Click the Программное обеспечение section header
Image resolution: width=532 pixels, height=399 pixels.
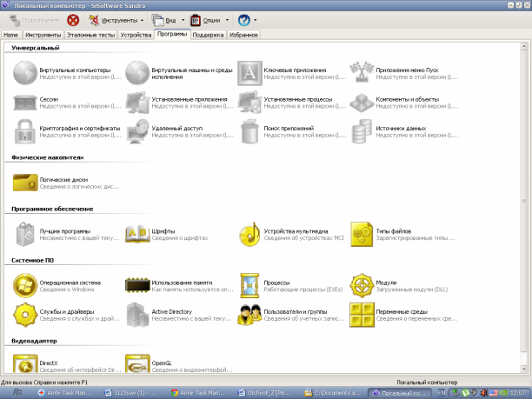(52, 209)
